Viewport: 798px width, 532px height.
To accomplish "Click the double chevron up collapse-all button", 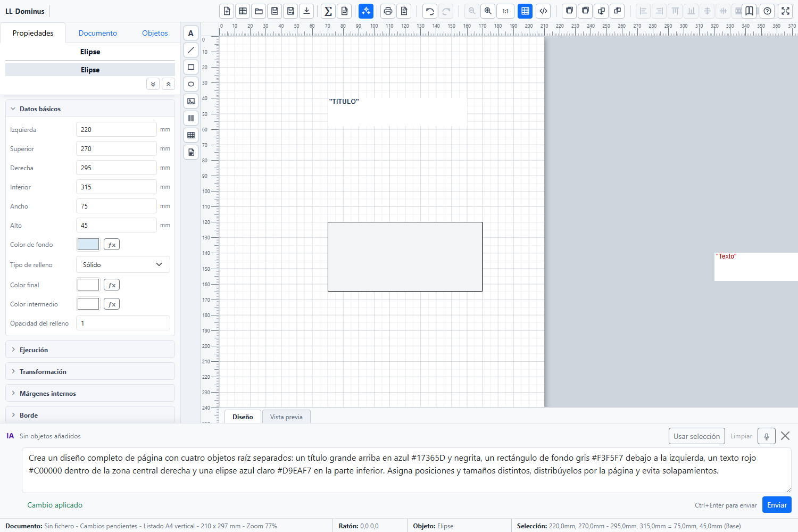I will click(168, 84).
